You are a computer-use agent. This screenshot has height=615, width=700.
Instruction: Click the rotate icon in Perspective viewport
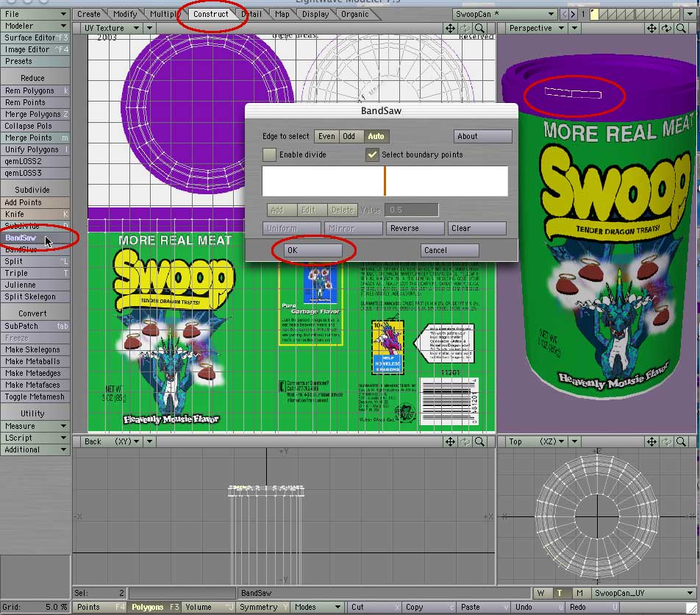point(666,28)
